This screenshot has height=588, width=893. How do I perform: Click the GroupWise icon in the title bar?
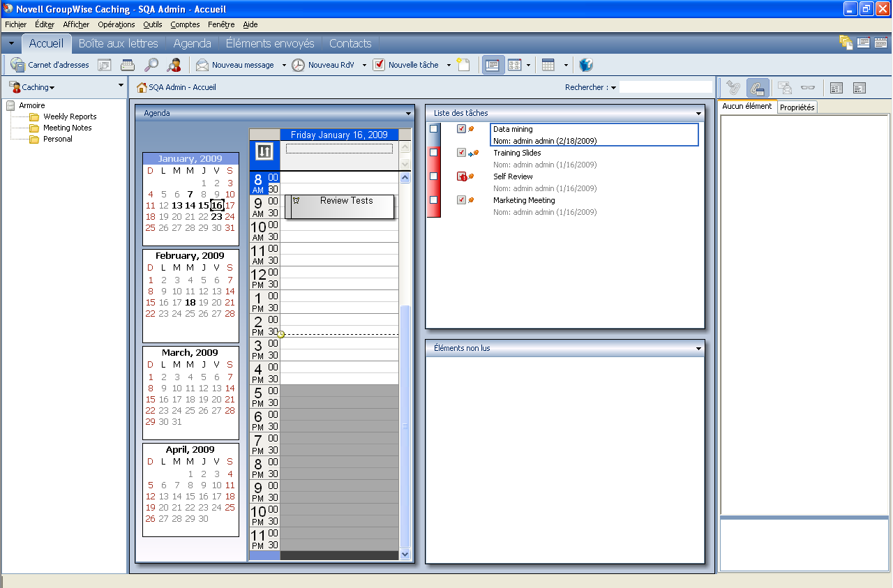click(x=8, y=9)
